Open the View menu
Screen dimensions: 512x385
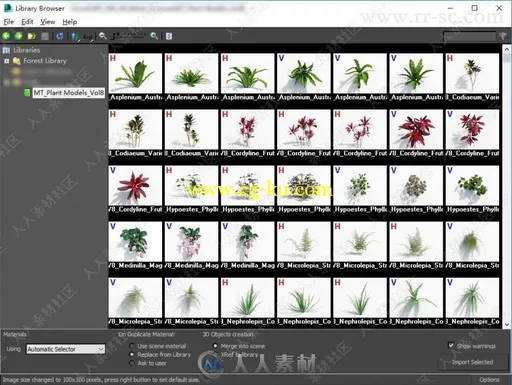(x=48, y=22)
